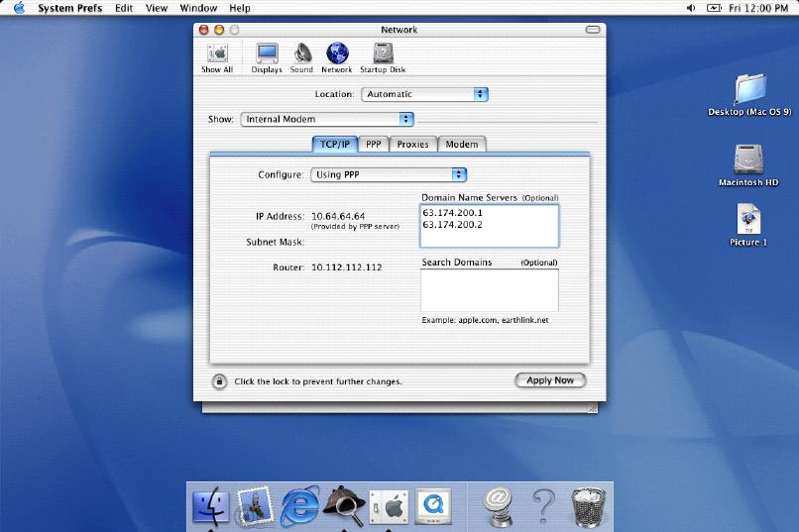Click DNS entry 63.174.200.2
799x532 pixels.
(x=452, y=225)
